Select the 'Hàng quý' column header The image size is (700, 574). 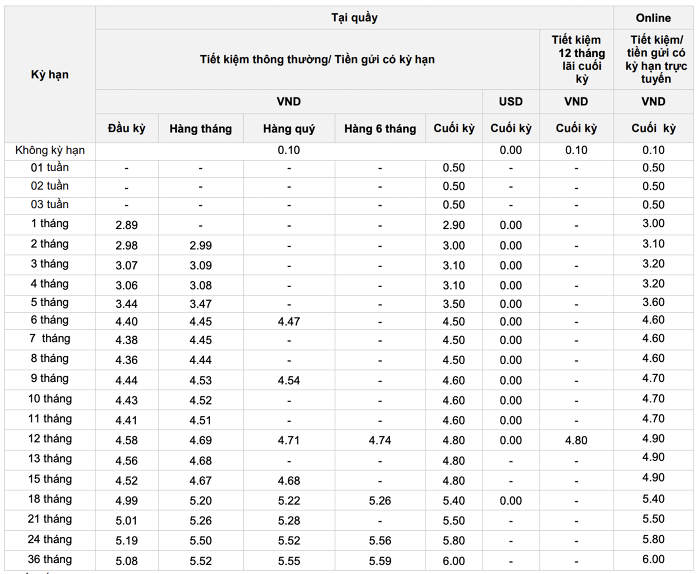289,129
